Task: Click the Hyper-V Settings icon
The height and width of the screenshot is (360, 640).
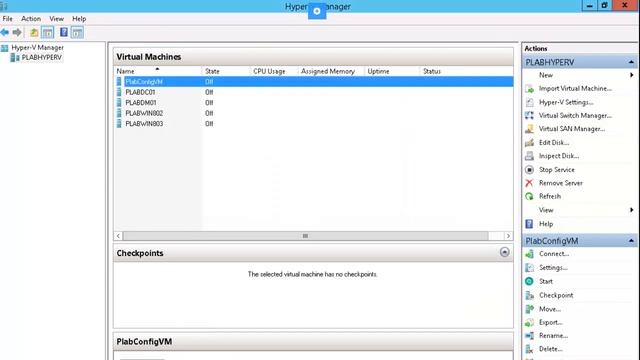Action: click(529, 102)
